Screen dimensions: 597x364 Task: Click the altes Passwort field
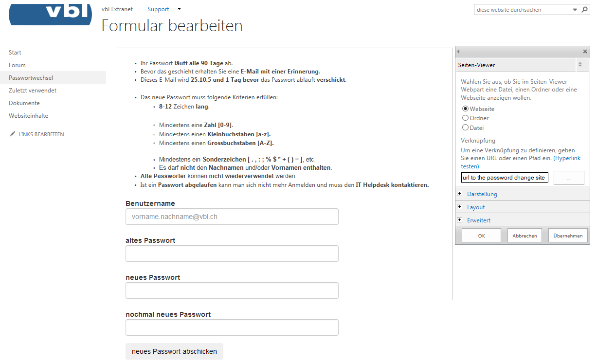tap(232, 254)
